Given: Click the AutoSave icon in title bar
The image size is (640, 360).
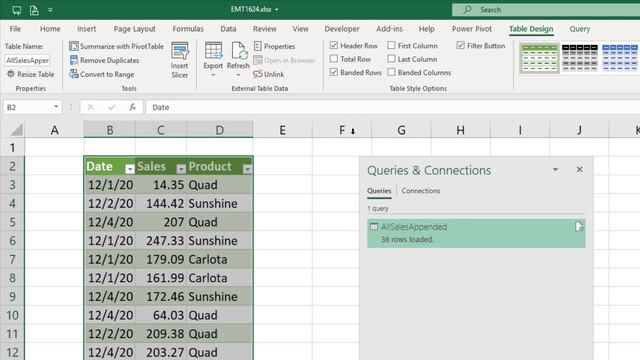Looking at the screenshot, I should [x=16, y=10].
